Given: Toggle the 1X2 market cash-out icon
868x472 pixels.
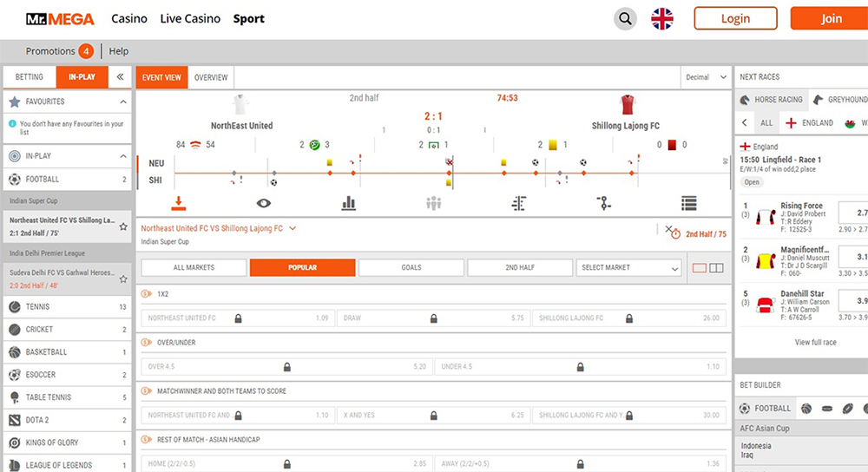Looking at the screenshot, I should 146,294.
